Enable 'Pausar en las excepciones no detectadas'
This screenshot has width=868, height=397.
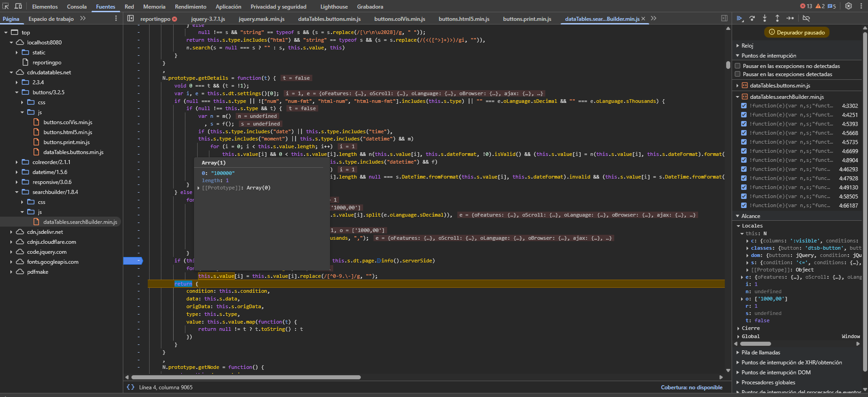click(737, 66)
